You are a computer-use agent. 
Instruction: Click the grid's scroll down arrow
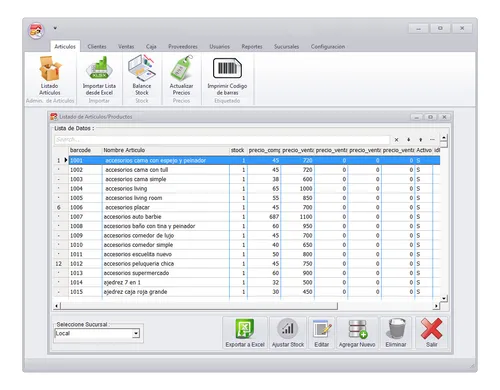[x=444, y=298]
